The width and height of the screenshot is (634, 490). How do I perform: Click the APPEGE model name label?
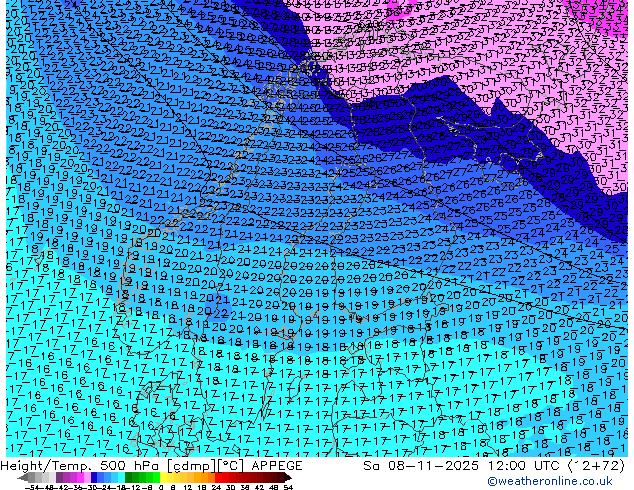[x=277, y=466]
